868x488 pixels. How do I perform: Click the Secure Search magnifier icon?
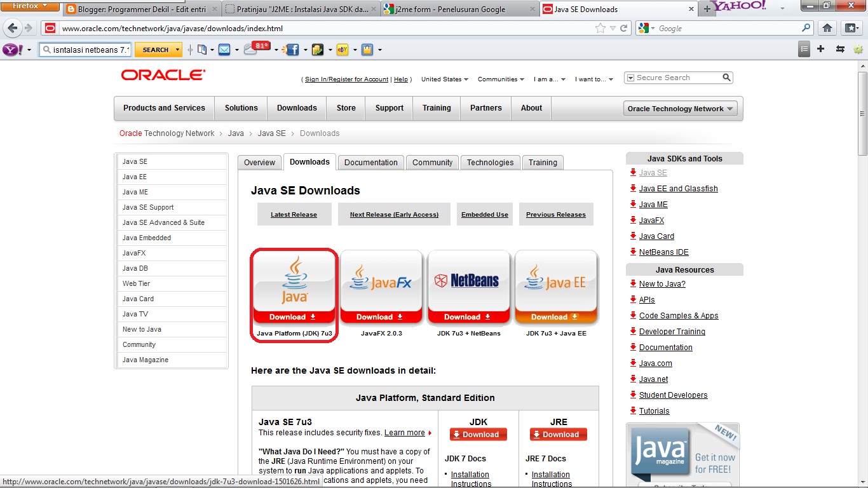click(727, 78)
